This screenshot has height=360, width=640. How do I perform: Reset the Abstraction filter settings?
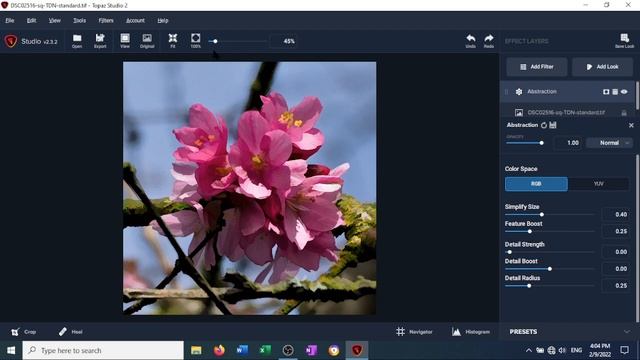(x=544, y=125)
